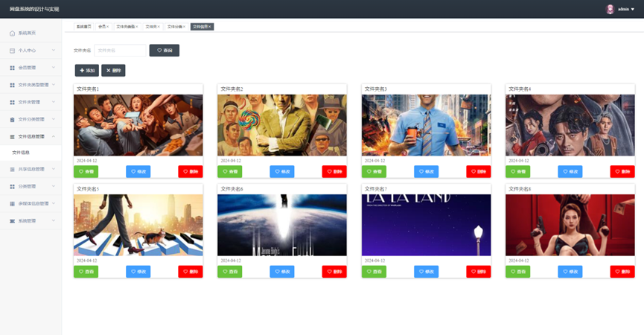Click the list icon beside 文件信息管理
644x335 pixels.
click(x=13, y=137)
